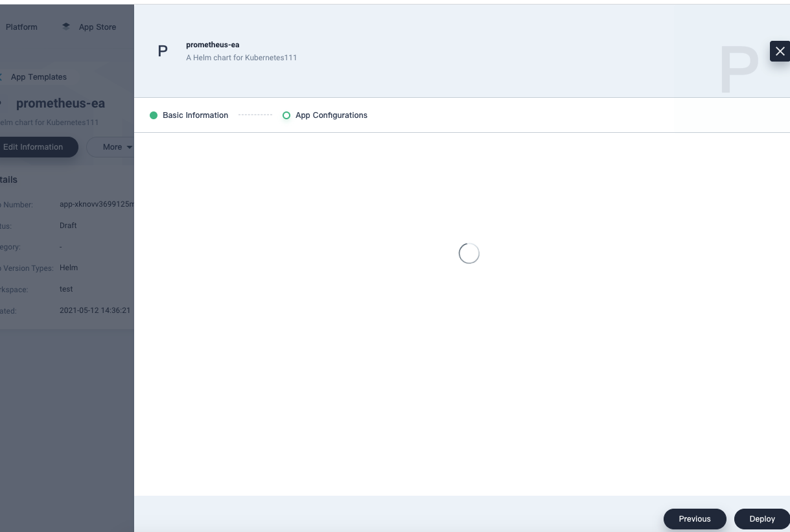Image resolution: width=790 pixels, height=532 pixels.
Task: Click the X icon to close deploy dialog
Action: point(780,51)
